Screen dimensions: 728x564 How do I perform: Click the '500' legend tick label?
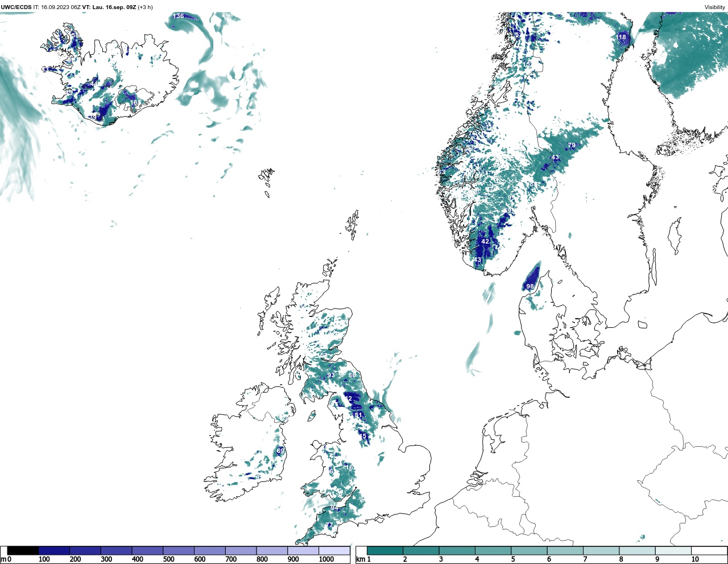pyautogui.click(x=169, y=559)
